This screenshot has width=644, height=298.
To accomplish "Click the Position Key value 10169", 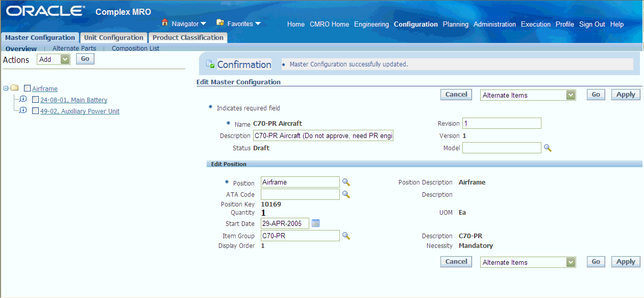I will (x=271, y=204).
